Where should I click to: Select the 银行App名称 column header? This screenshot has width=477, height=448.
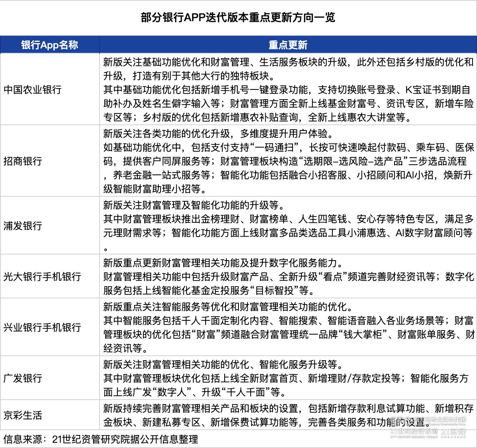(50, 45)
